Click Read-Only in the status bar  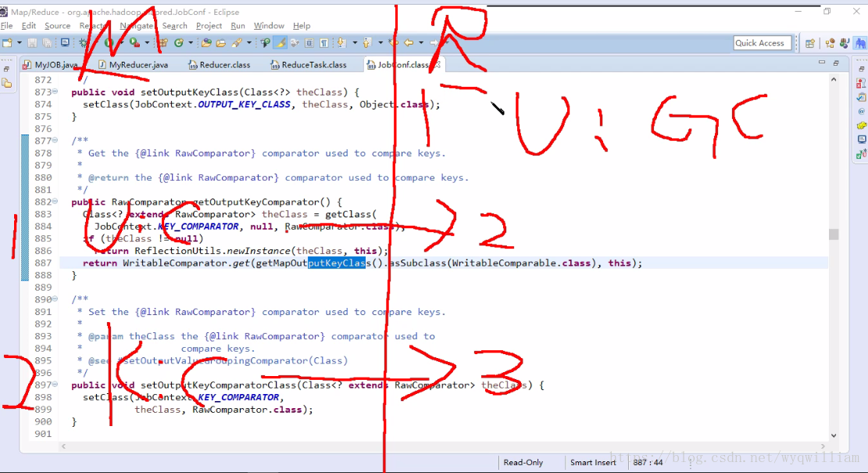523,463
